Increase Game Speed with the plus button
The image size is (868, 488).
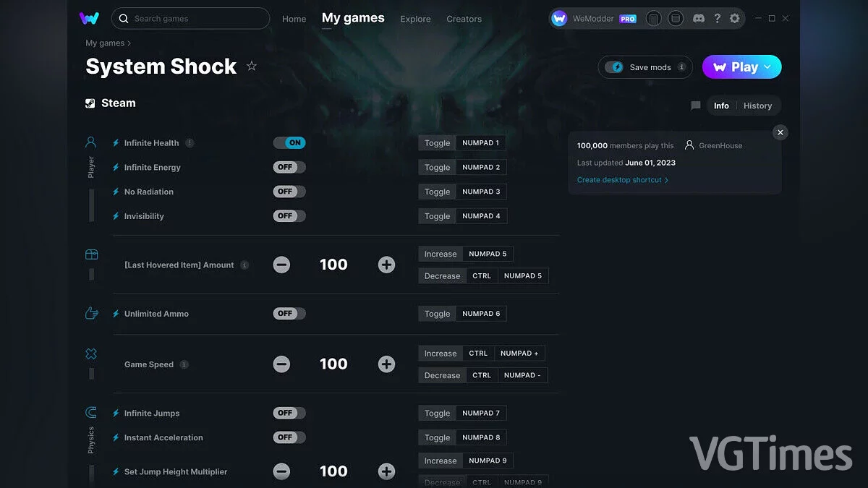pos(386,364)
